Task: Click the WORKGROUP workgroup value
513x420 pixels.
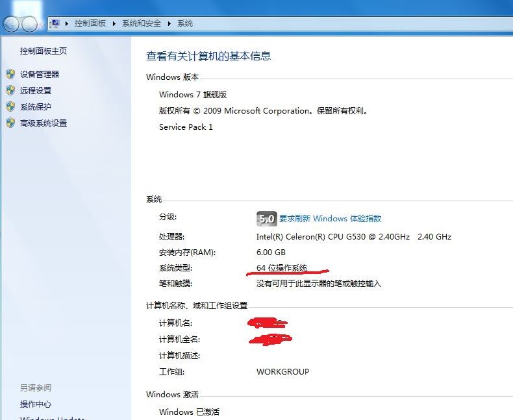Action: [x=282, y=372]
